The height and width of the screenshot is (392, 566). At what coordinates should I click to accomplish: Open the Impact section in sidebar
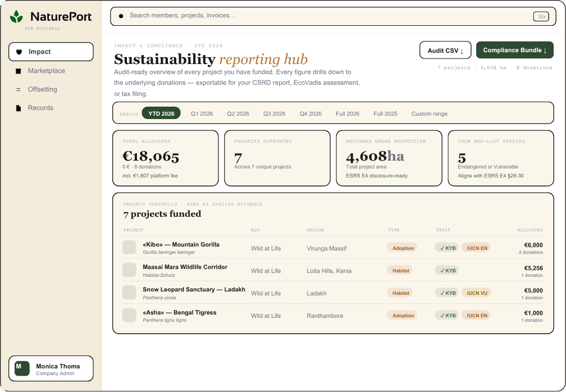[51, 52]
